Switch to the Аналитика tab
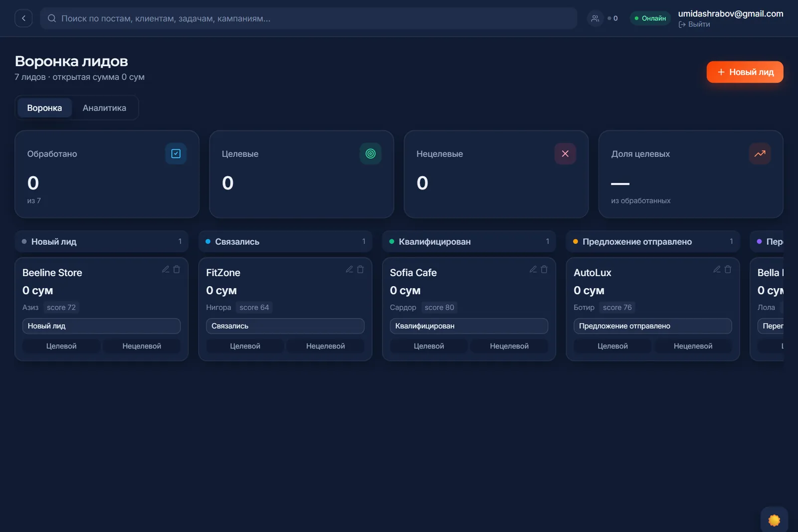Screen dimensions: 798x532 pyautogui.click(x=104, y=108)
